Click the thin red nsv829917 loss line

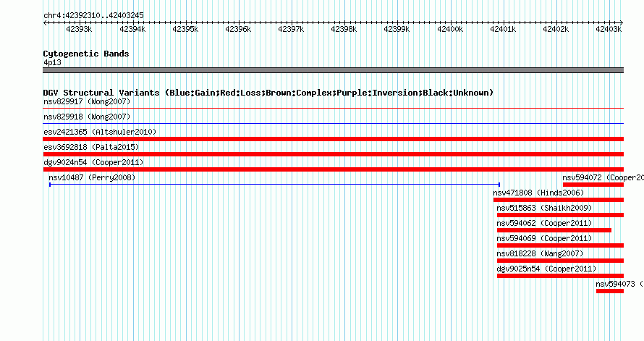(333, 109)
